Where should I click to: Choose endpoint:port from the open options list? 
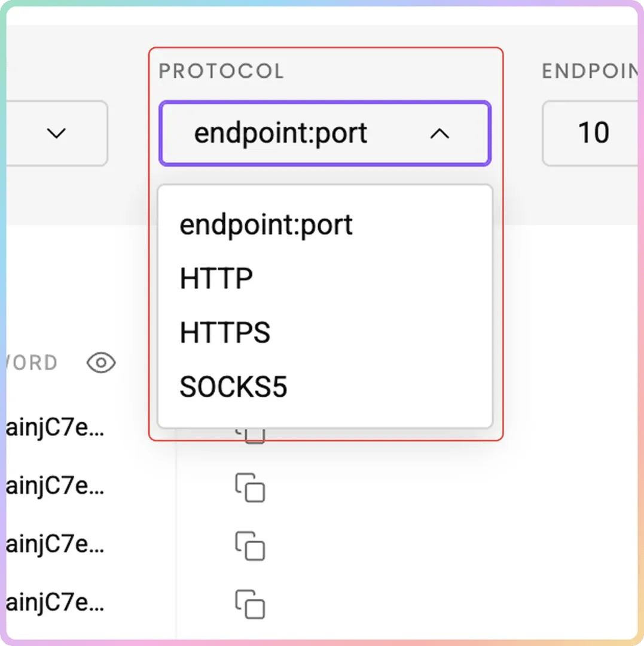(x=266, y=225)
